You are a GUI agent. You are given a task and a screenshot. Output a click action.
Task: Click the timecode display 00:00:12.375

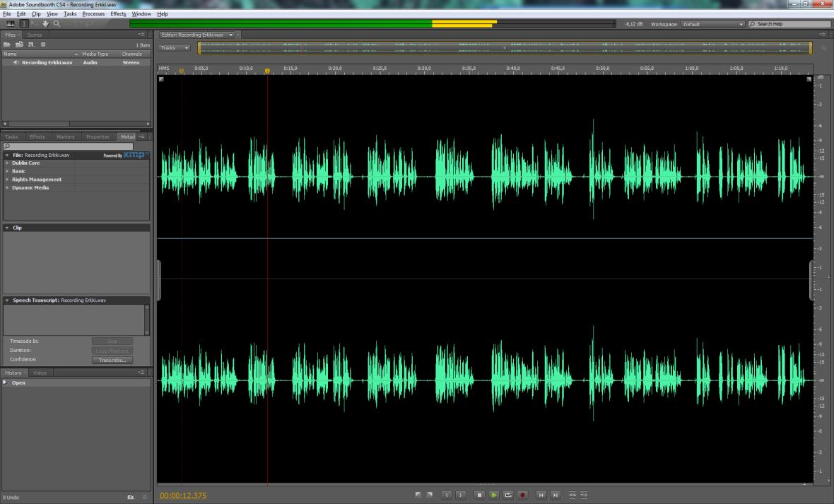click(x=183, y=496)
